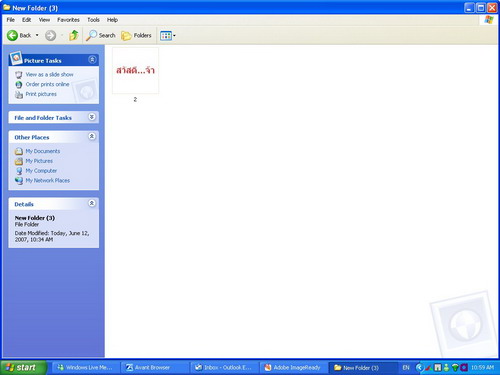Open the Back history dropdown arrow
The image size is (500, 375).
click(37, 35)
